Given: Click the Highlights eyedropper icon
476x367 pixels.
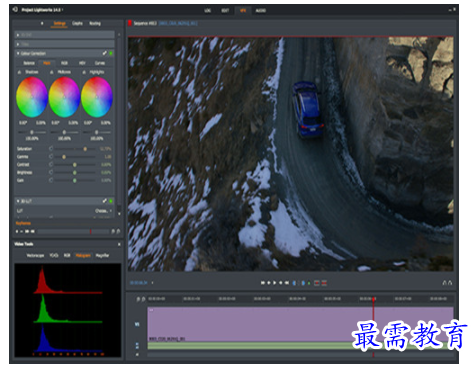Looking at the screenshot, I should 84,72.
